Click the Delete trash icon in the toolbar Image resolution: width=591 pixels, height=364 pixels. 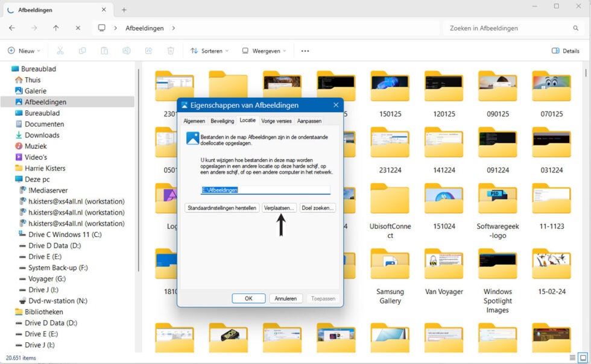(171, 51)
